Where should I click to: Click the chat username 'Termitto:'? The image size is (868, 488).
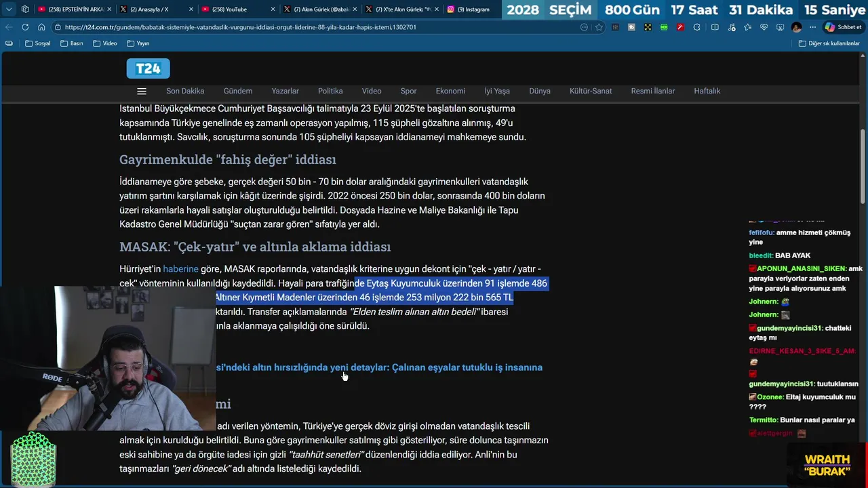[764, 420]
